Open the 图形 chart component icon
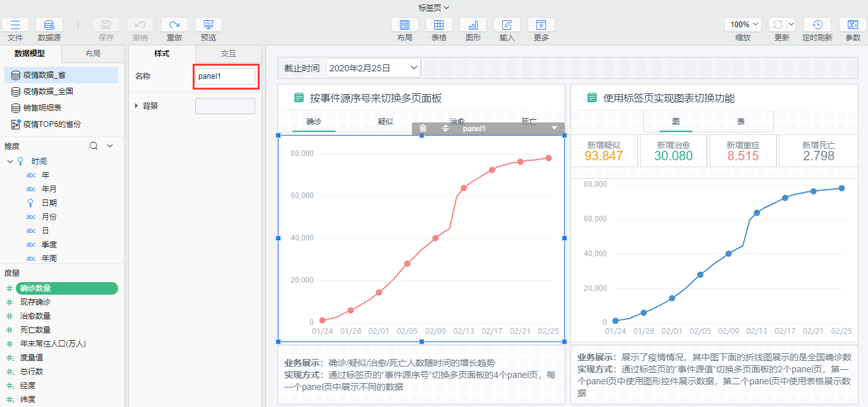868x407 pixels. tap(473, 25)
